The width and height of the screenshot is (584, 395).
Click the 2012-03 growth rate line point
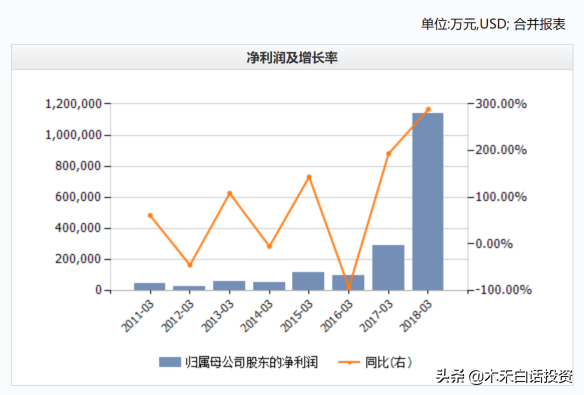pos(190,265)
